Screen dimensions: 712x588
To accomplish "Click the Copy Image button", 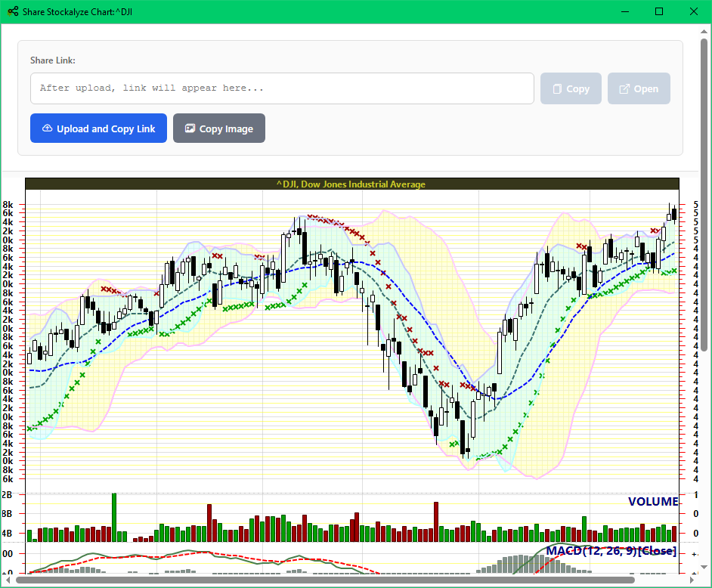I will tap(219, 128).
